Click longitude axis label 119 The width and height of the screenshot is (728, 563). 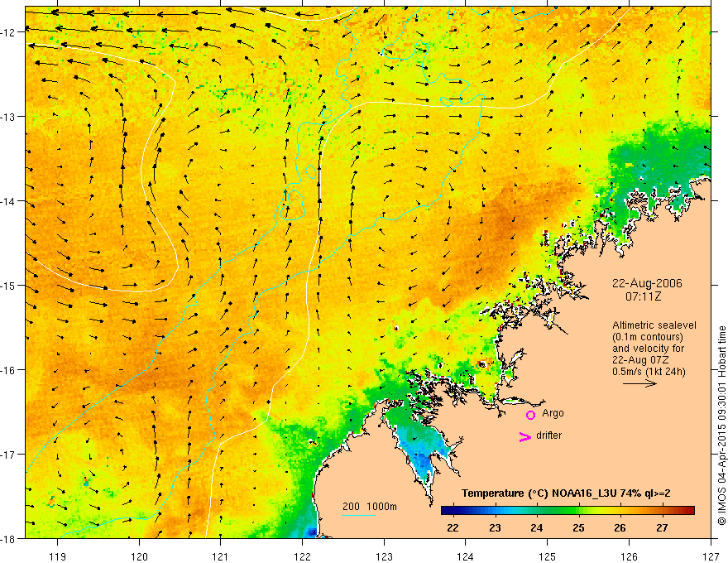58,556
